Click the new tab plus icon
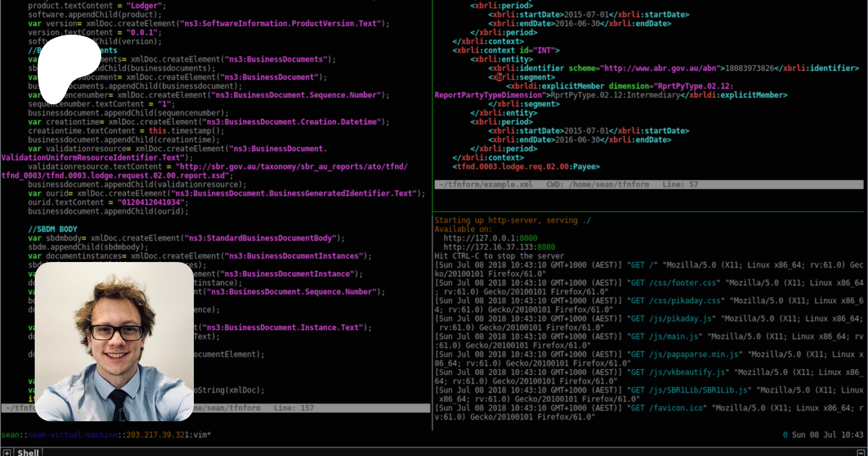The width and height of the screenshot is (868, 456). 7,453
